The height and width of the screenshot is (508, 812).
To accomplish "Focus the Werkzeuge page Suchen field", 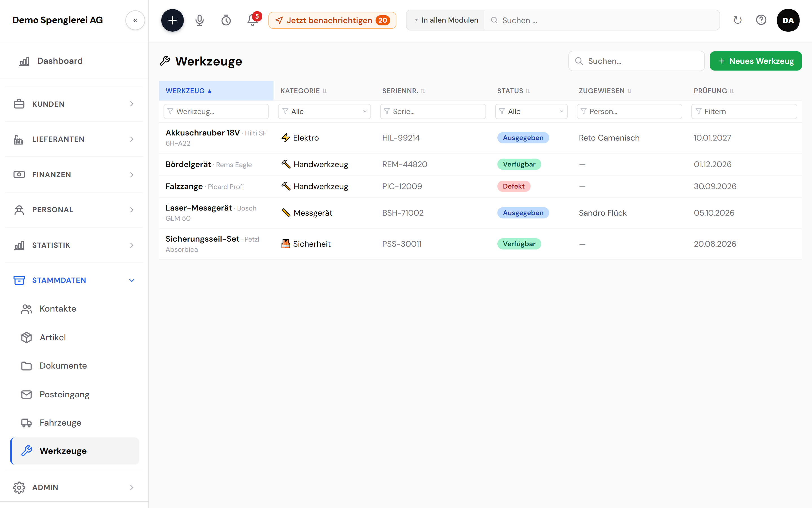I will coord(636,61).
